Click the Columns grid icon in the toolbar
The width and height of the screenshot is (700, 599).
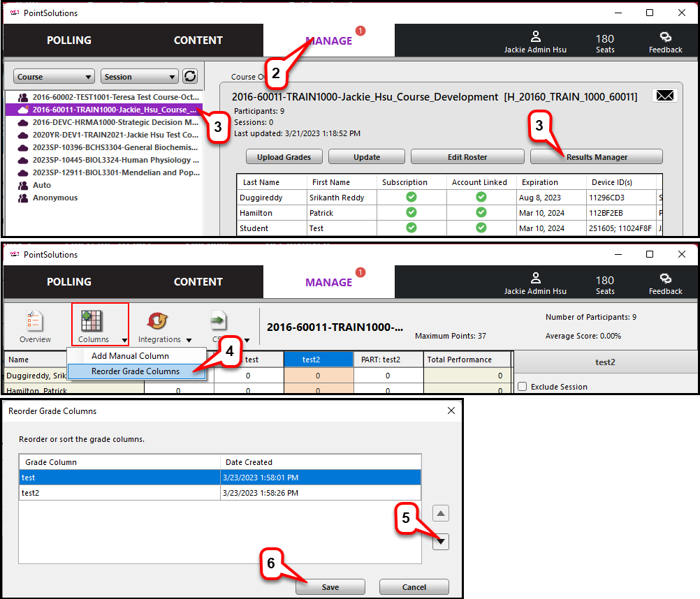(92, 321)
